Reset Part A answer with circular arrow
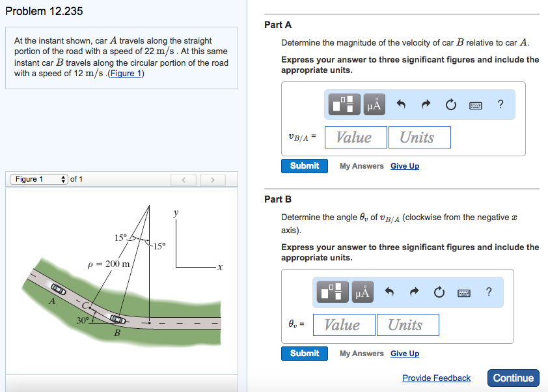The width and height of the screenshot is (548, 392). [450, 104]
